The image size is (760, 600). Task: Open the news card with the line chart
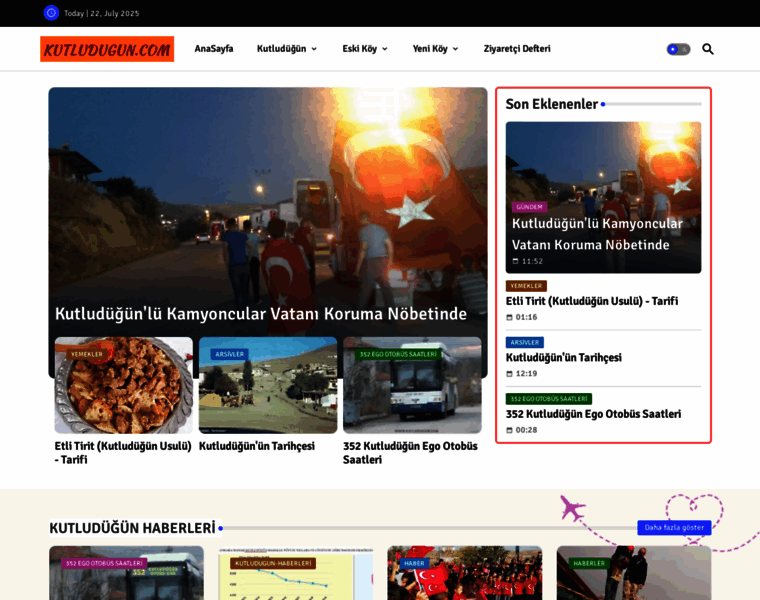point(296,573)
